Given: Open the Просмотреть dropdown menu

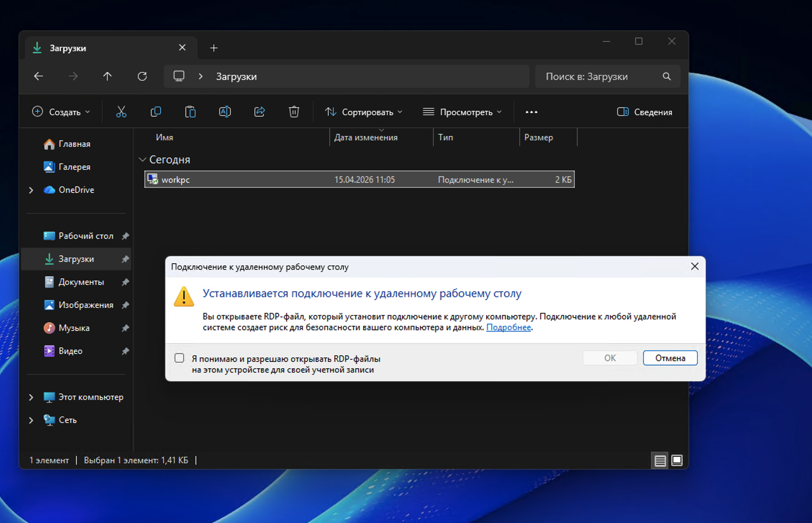Looking at the screenshot, I should pos(462,112).
